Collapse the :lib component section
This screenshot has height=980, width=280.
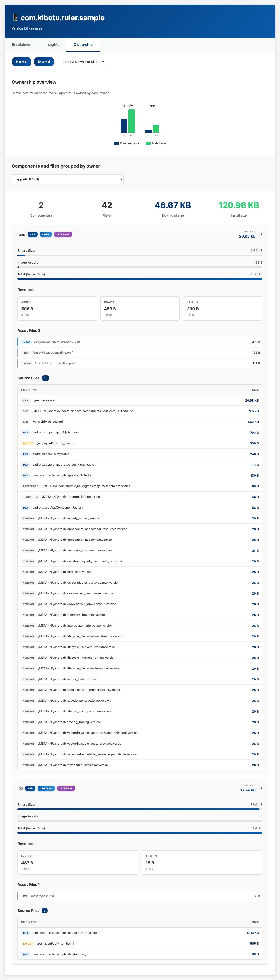point(261,788)
